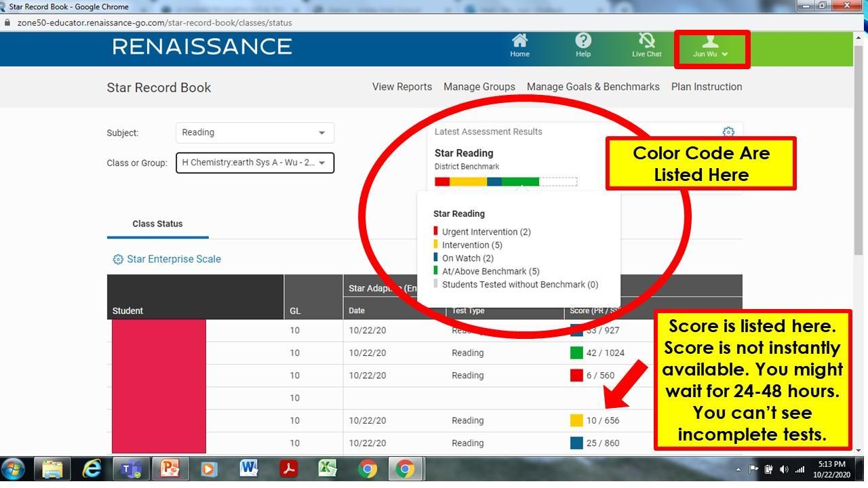Expand the Class or Group dropdown
868x488 pixels.
coord(255,163)
